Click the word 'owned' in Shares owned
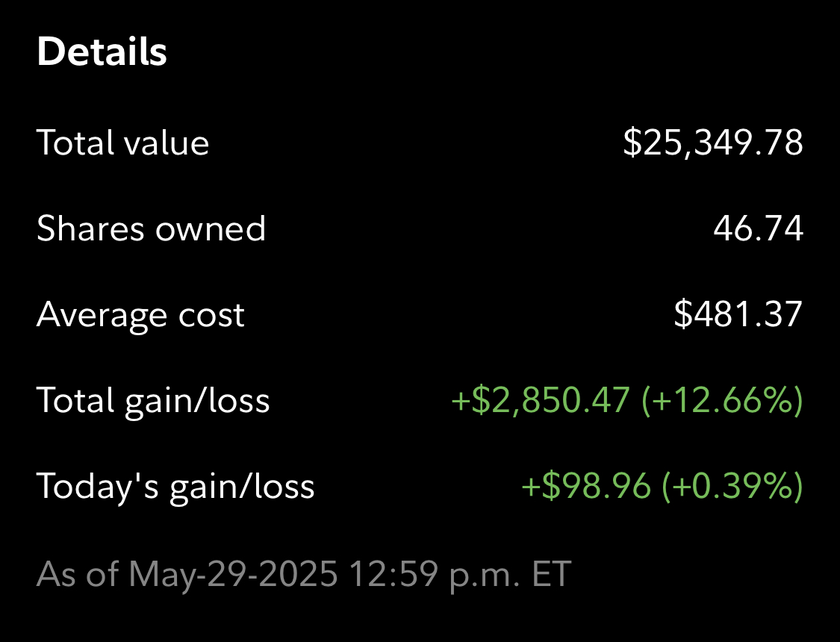 [210, 228]
